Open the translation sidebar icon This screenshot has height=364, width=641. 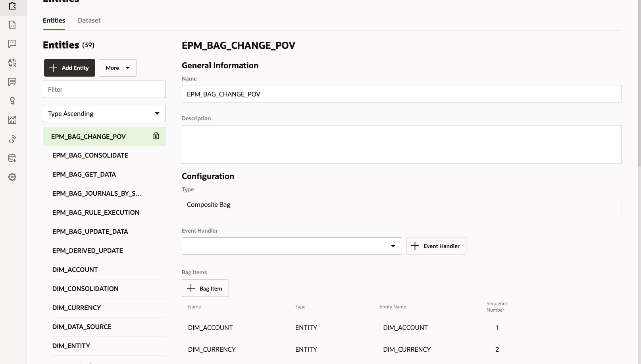point(12,63)
